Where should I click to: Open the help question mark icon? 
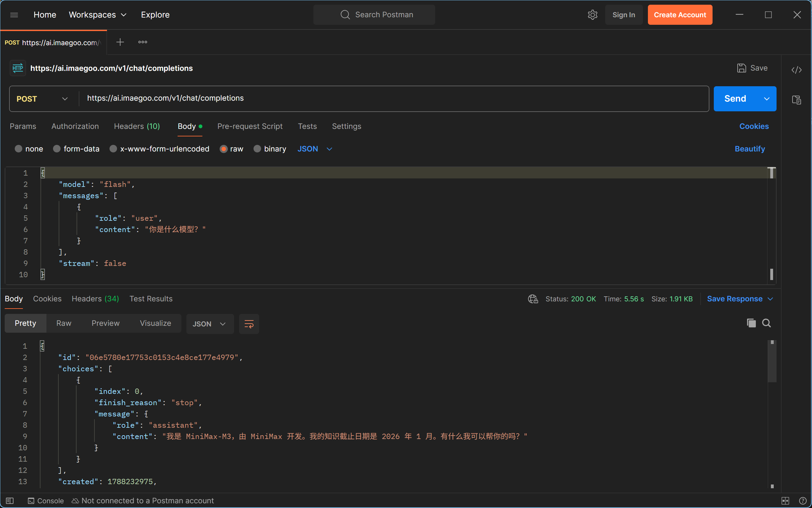pyautogui.click(x=803, y=500)
